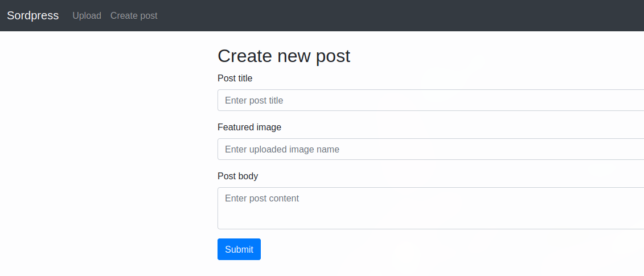
Task: Focus the Post title input field
Action: pos(431,100)
